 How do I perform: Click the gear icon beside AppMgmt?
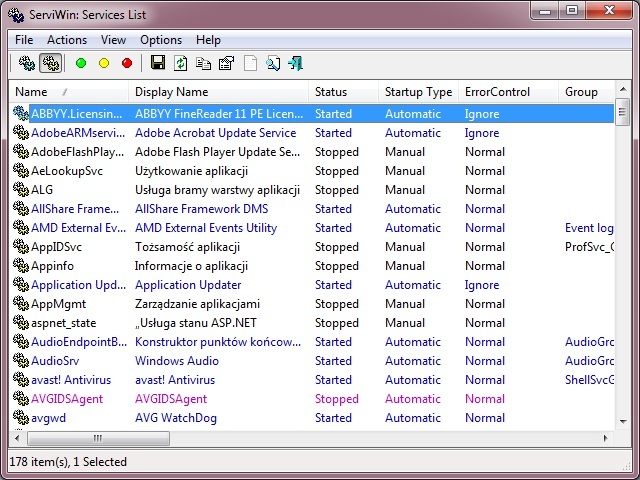20,303
